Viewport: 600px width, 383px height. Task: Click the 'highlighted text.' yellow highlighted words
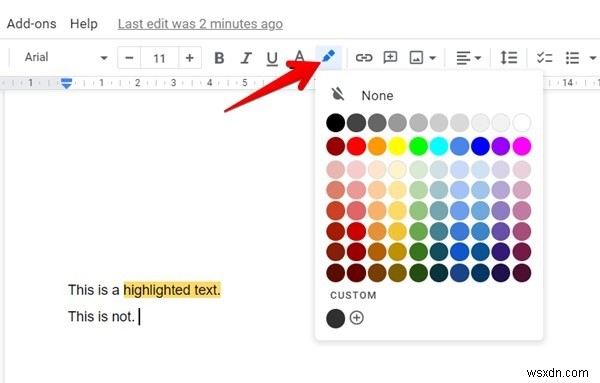(172, 290)
